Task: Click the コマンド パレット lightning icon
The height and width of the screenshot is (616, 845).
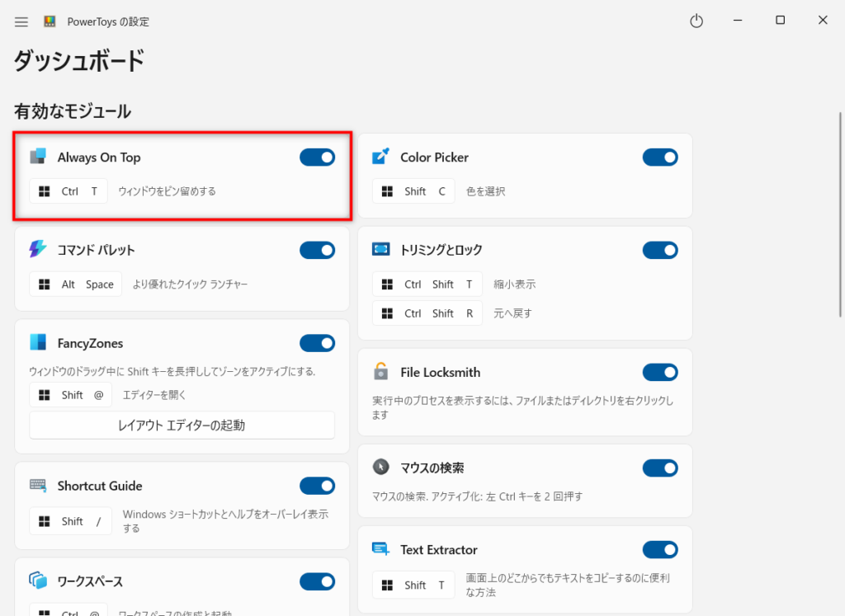Action: click(x=38, y=249)
